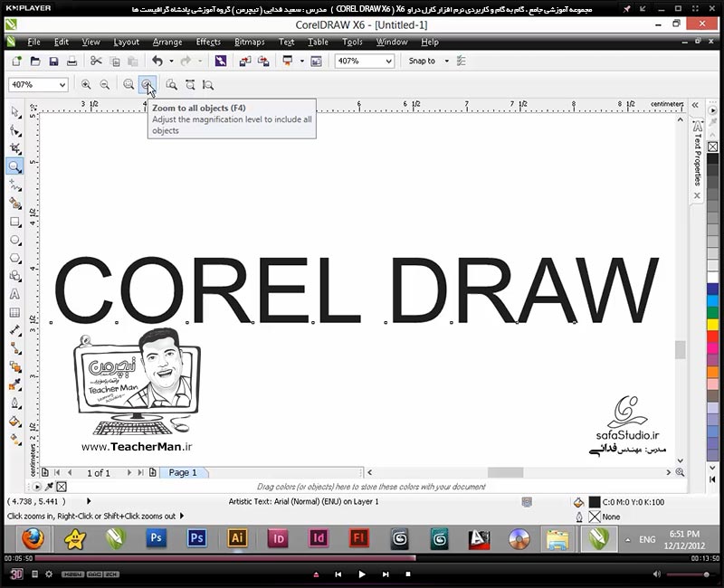Toggle the pin icon in KMPlayer title bar
Image resolution: width=724 pixels, height=588 pixels.
(x=626, y=9)
